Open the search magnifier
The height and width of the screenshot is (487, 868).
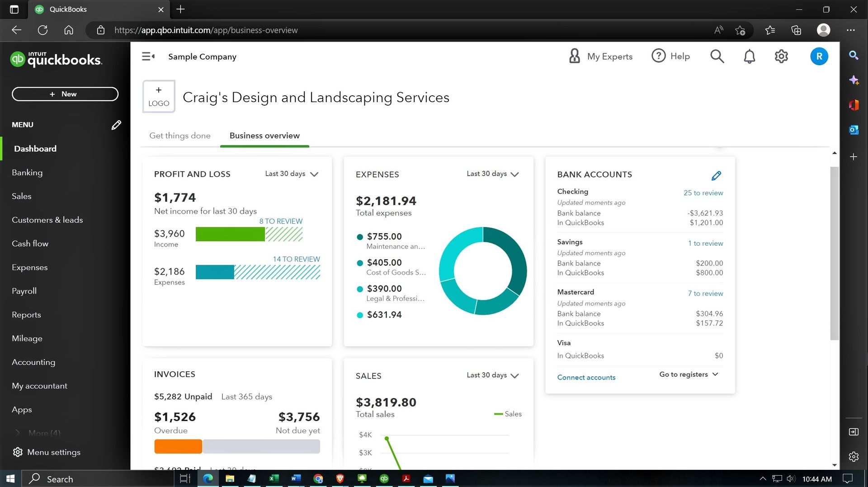pos(717,56)
